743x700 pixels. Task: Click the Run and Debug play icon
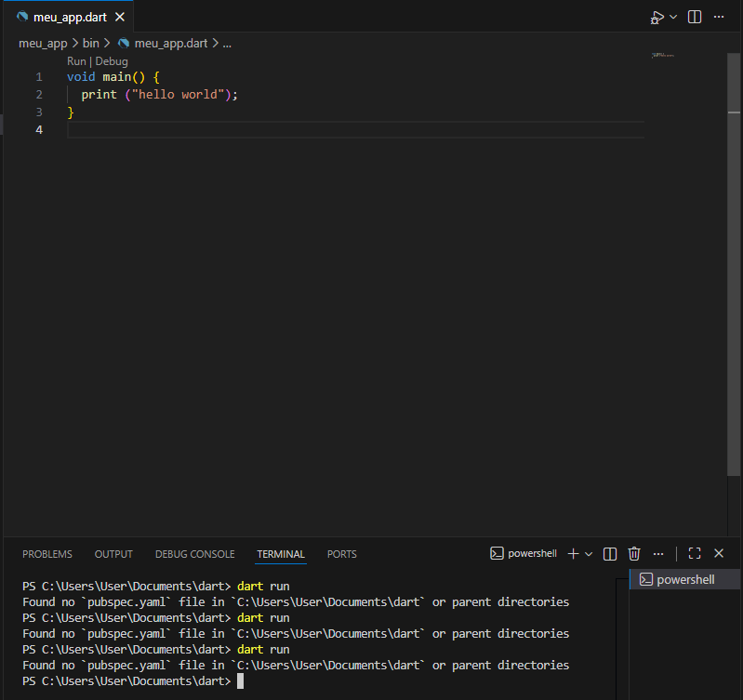click(x=657, y=18)
